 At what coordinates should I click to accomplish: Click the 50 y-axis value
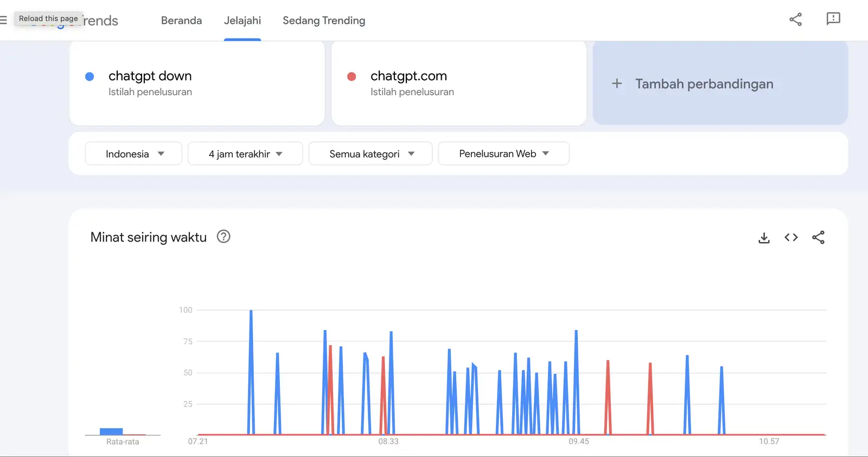pyautogui.click(x=188, y=373)
